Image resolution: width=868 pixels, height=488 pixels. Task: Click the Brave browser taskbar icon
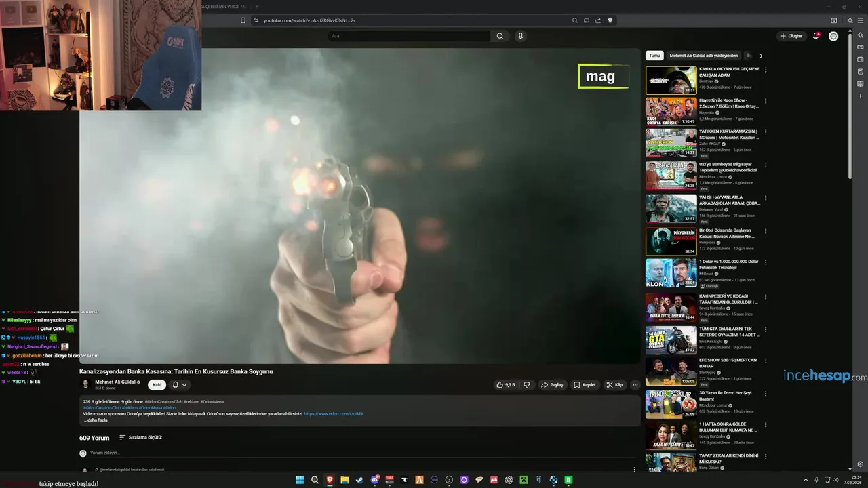point(330,480)
